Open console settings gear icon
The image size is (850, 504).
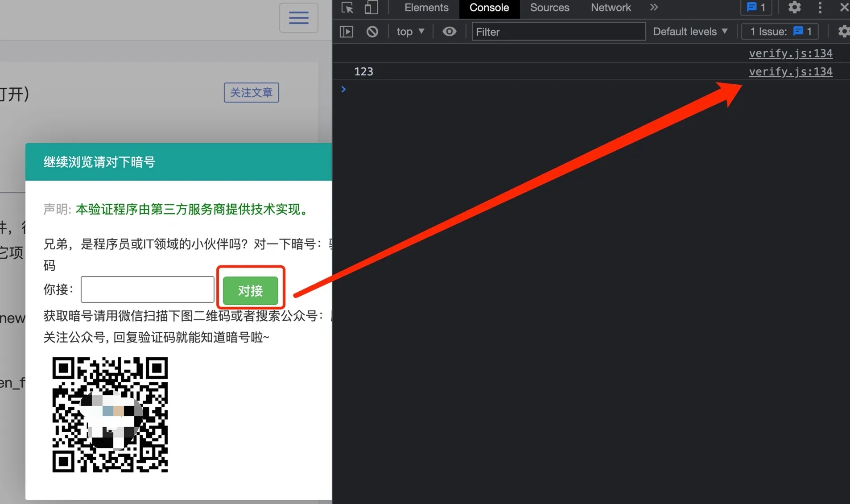point(843,32)
